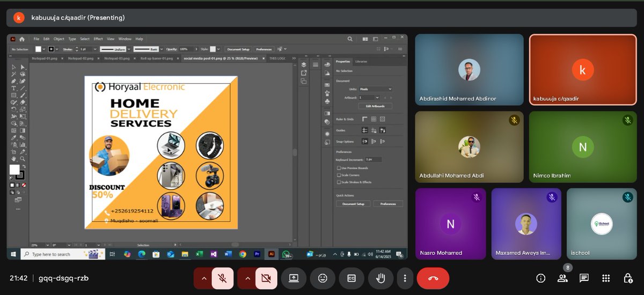Open the Layers panel icon
The height and width of the screenshot is (295, 644).
point(304,65)
